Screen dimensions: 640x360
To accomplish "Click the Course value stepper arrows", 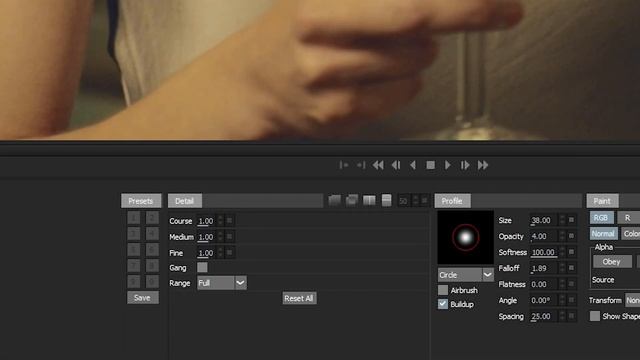I will point(220,220).
